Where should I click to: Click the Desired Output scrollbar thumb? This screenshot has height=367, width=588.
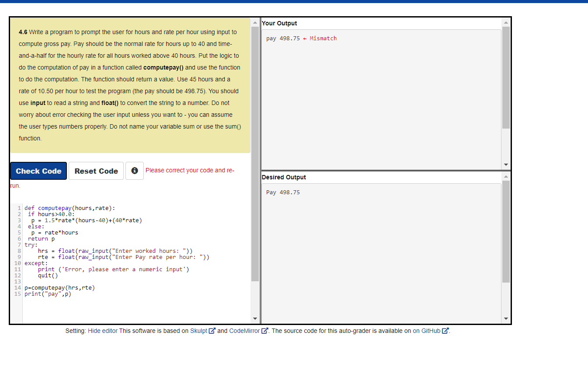point(506,231)
